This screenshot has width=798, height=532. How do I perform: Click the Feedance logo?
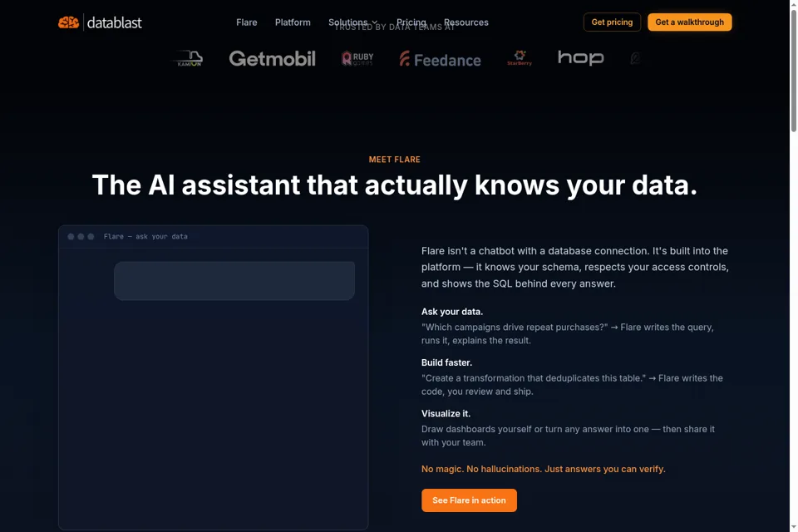pyautogui.click(x=441, y=59)
